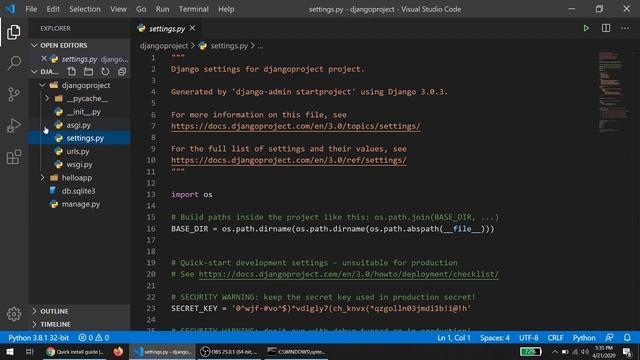Viewport: 640px width, 360px height.
Task: Open the File menu
Action: [31, 9]
